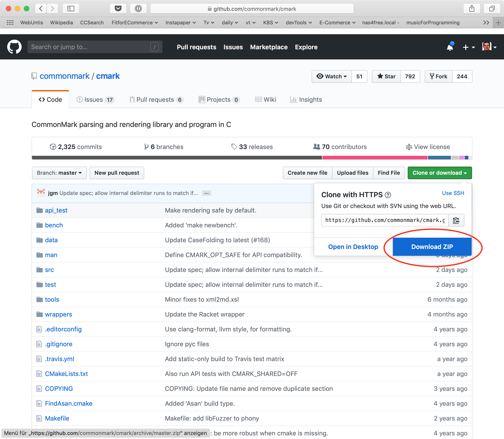Screen dimensions: 504x439
Task: Open View license link
Action: coord(428,147)
